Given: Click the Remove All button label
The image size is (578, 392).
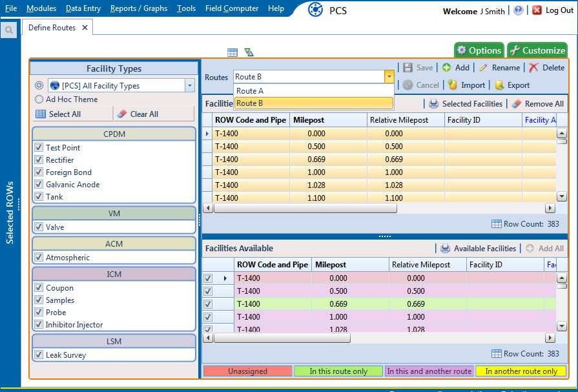Looking at the screenshot, I should click(544, 104).
